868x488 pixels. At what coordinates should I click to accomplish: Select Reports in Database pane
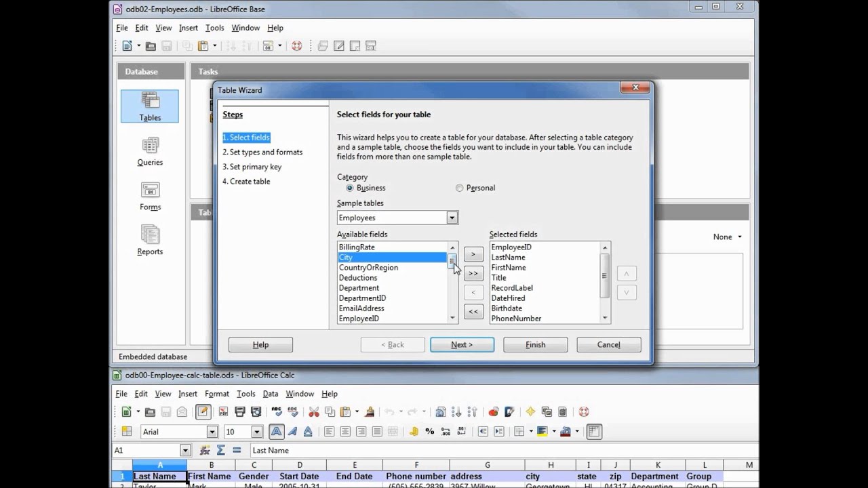click(x=150, y=241)
